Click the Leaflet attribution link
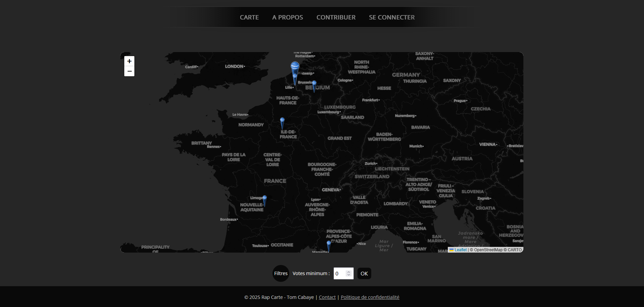Screen dimensions: 644x307 click(x=460, y=250)
